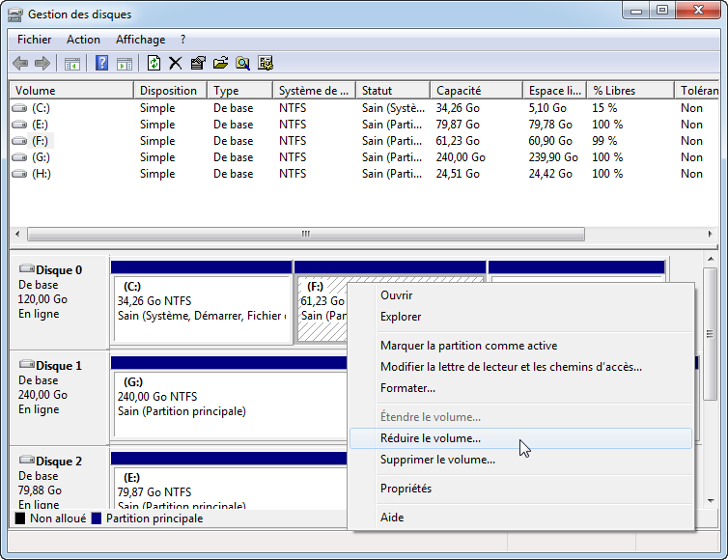Select 'Formater...' from the context menu
The width and height of the screenshot is (728, 560).
[407, 388]
